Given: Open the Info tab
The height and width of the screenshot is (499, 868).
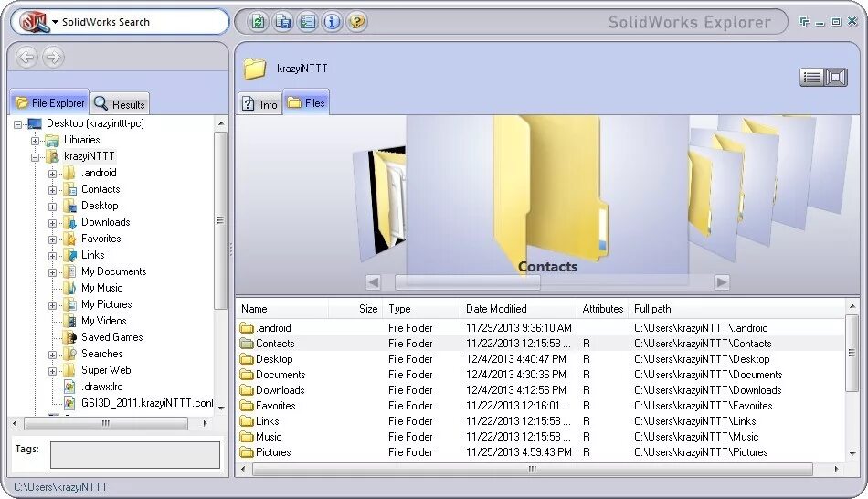Looking at the screenshot, I should click(260, 104).
